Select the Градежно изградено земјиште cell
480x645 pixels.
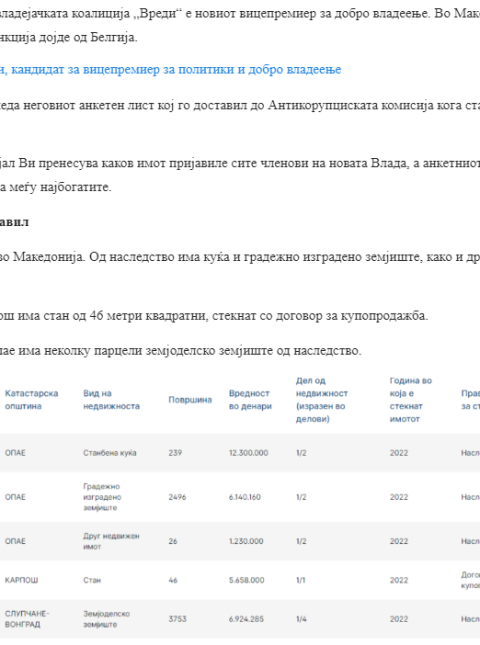[x=102, y=497]
